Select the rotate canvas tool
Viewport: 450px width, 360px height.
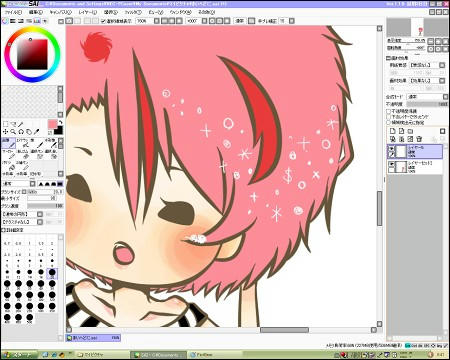(x=21, y=132)
